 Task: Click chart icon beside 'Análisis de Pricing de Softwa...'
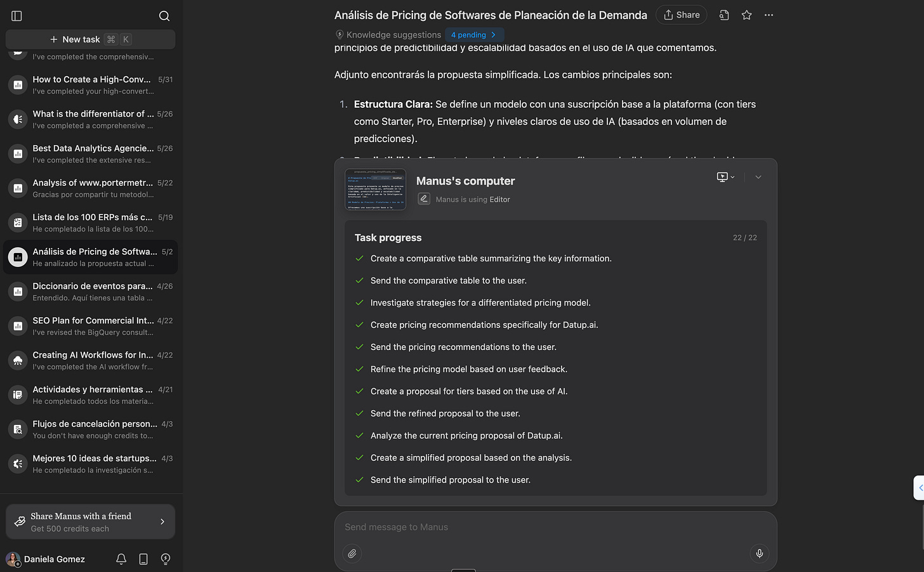18,257
